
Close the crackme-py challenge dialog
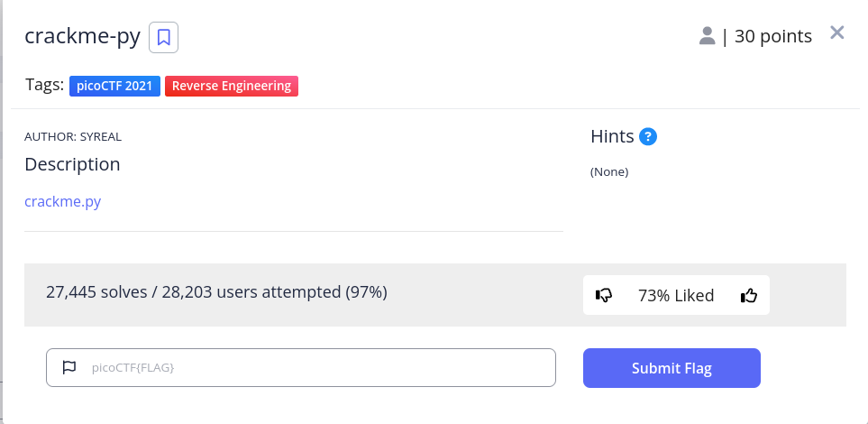pos(837,32)
